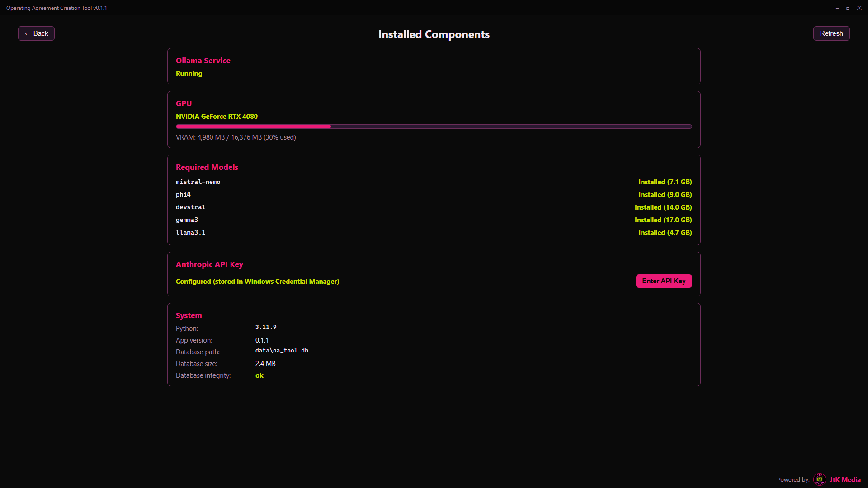Screen dimensions: 868x488
Task: Click the Ollama Service heading
Action: pos(203,61)
